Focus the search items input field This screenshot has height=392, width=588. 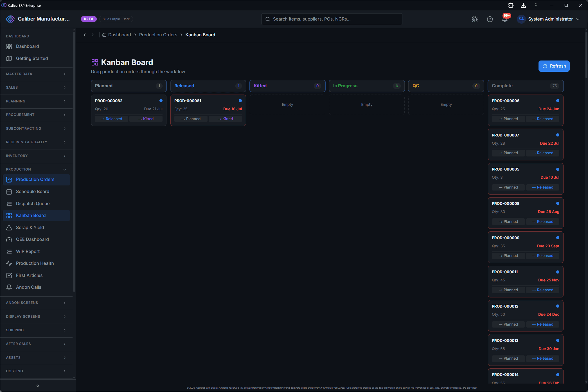(x=332, y=19)
